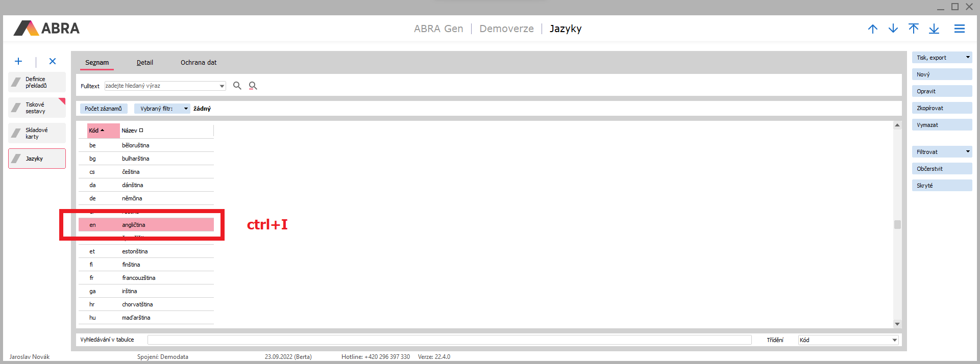Toggle the Název column checkbox
This screenshot has width=980, height=364.
(141, 131)
